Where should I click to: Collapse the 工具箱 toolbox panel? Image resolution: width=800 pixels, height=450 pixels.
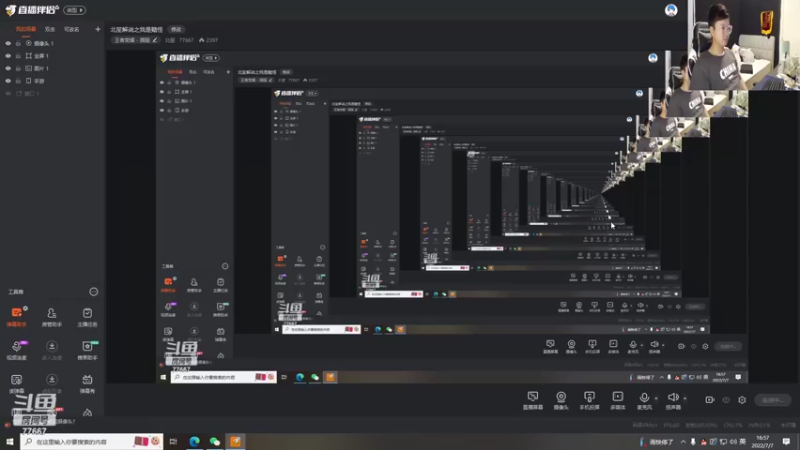(x=93, y=292)
